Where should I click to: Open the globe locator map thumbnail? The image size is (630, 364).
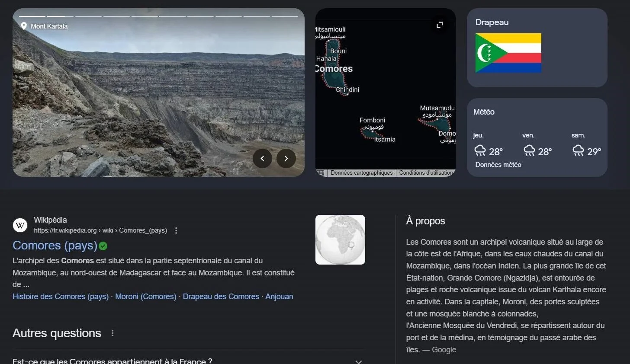[x=340, y=239]
